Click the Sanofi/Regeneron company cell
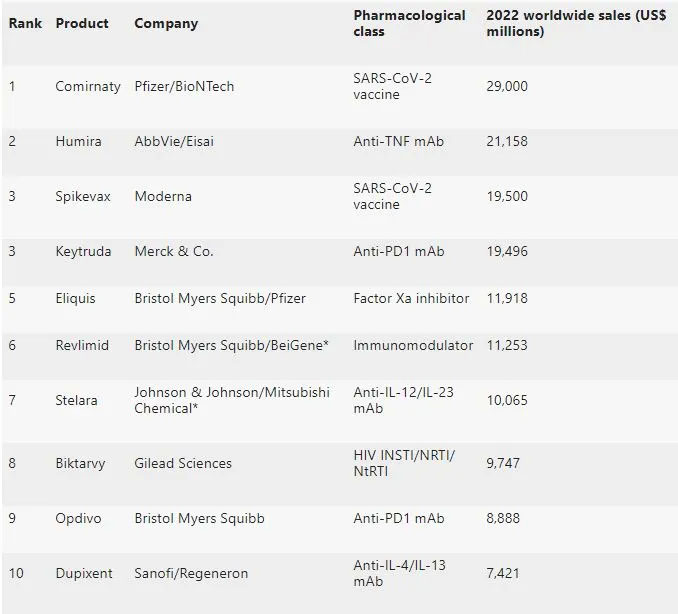 pyautogui.click(x=191, y=573)
